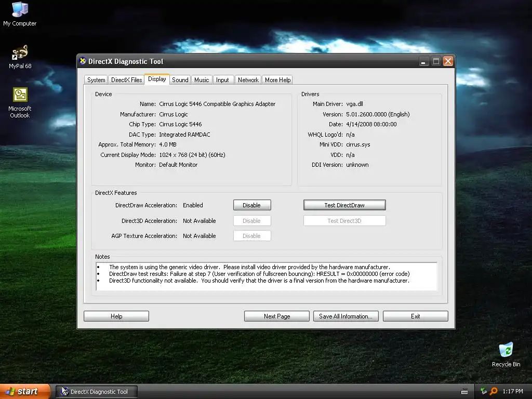Viewport: 532px width, 399px height.
Task: Click the 'vga.dll' main driver value
Action: coord(354,104)
